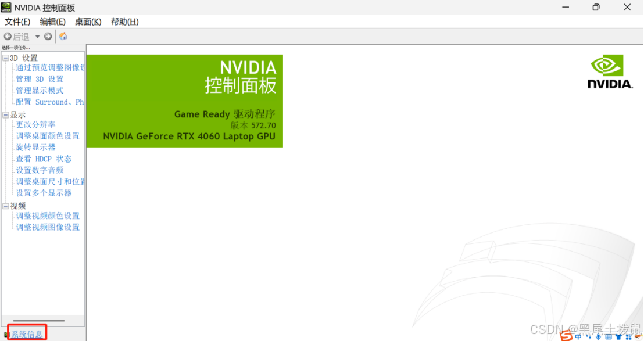The height and width of the screenshot is (341, 644).
Task: Open 调整视频颜色设置 page
Action: pyautogui.click(x=48, y=216)
